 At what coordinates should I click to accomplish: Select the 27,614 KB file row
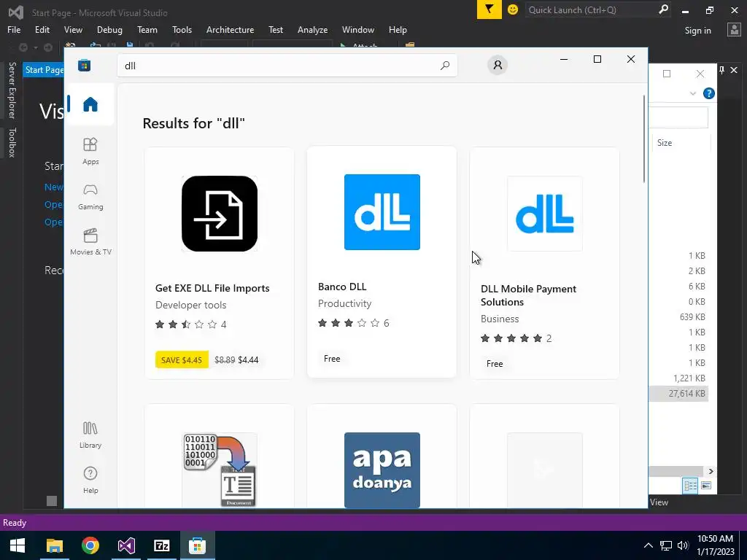click(679, 393)
